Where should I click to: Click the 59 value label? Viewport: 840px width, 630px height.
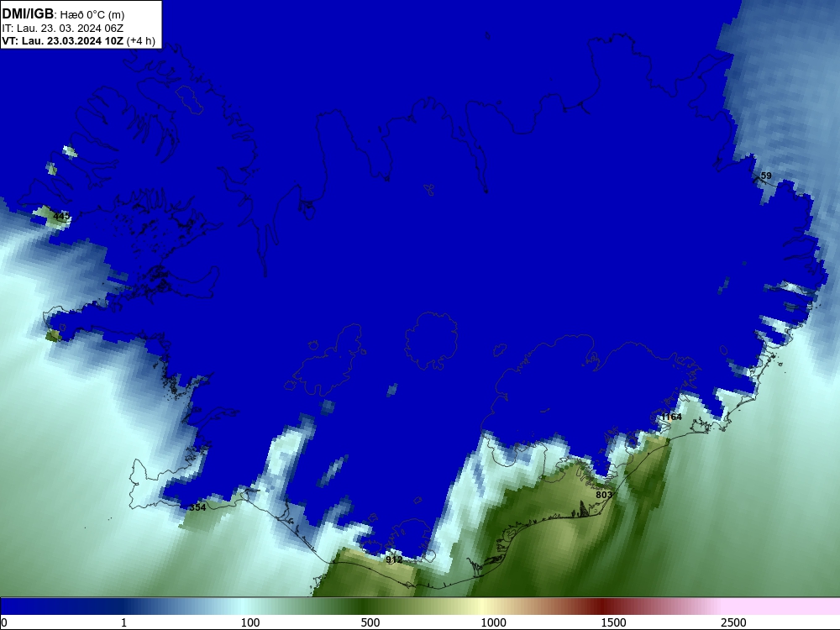(x=766, y=176)
